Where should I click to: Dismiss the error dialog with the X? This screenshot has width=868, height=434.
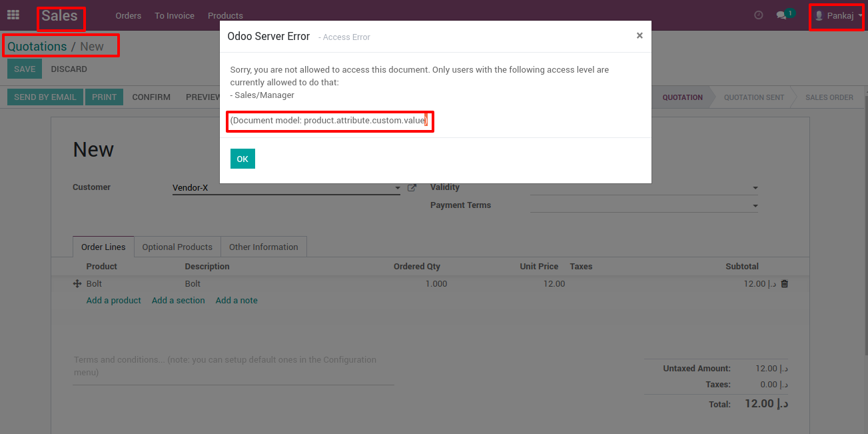coord(639,35)
